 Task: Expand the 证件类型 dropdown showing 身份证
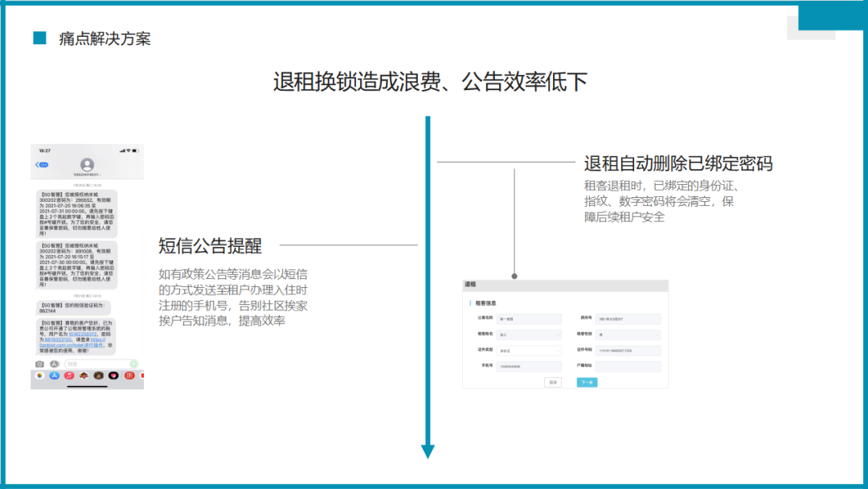(528, 351)
